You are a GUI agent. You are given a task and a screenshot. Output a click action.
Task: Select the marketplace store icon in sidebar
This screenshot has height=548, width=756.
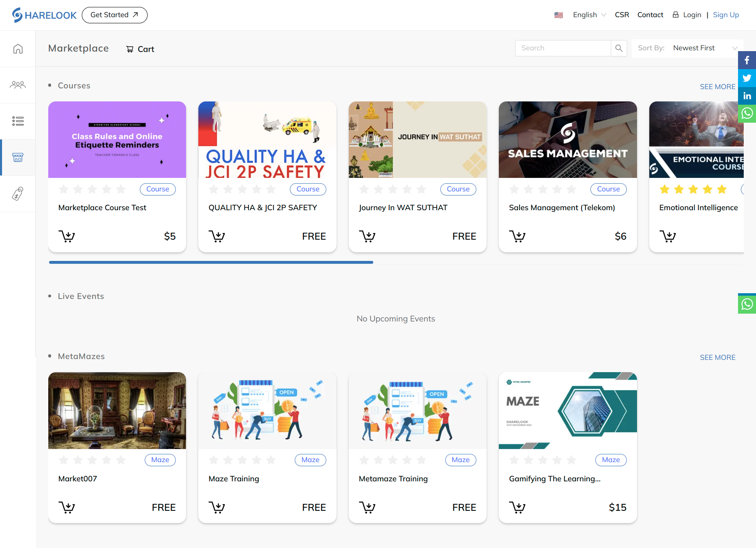coord(18,157)
